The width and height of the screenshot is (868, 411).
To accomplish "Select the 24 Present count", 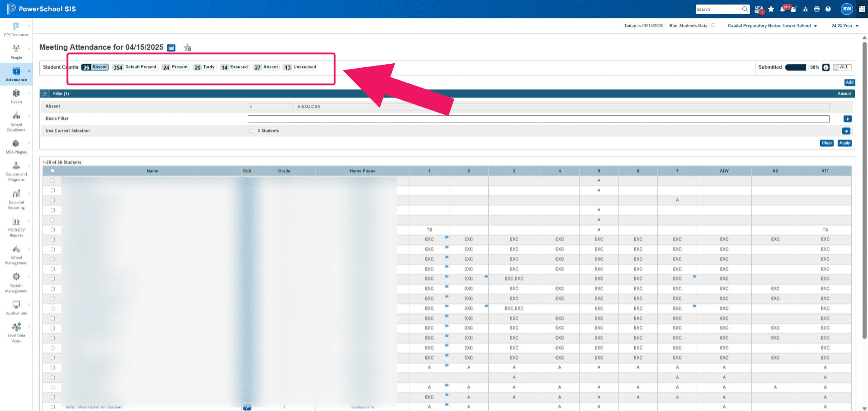I will 175,67.
